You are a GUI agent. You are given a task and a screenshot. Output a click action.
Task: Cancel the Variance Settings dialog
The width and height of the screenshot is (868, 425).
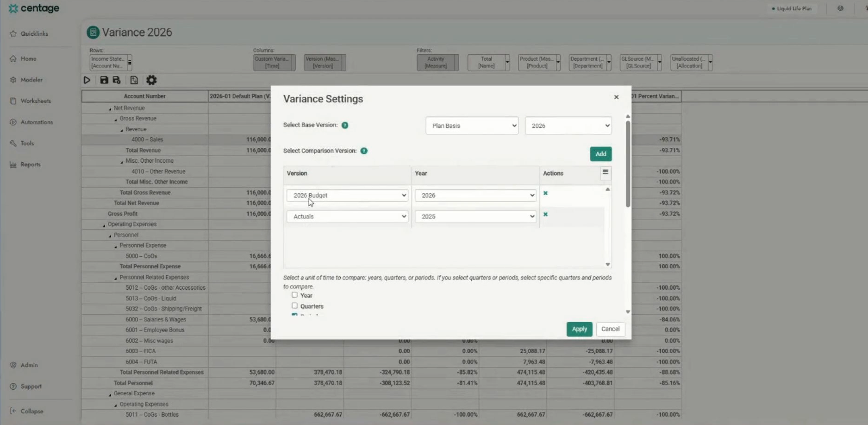610,329
